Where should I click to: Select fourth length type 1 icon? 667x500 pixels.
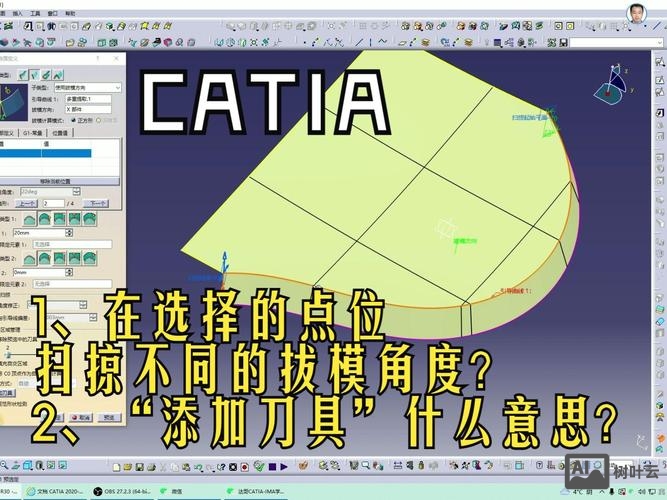(74, 220)
